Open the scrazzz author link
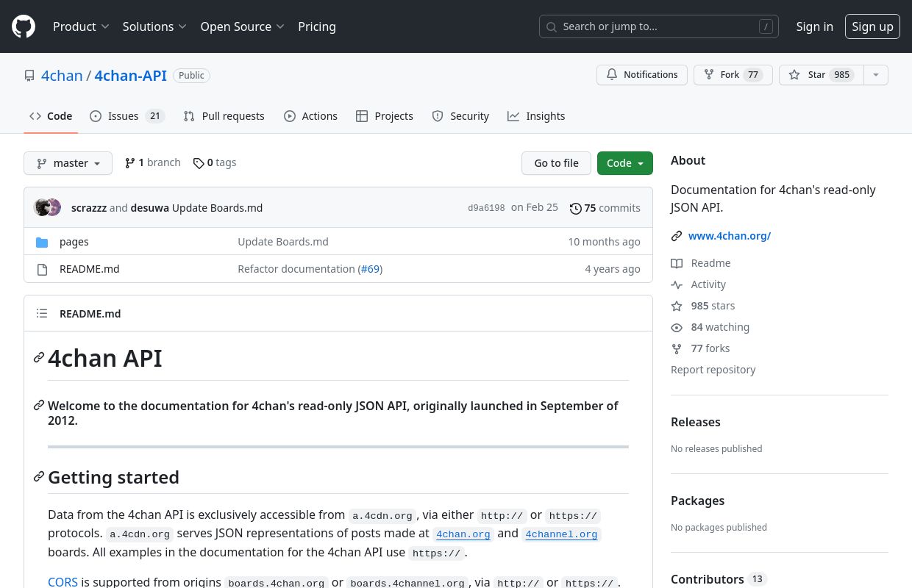912x588 pixels. 89,208
